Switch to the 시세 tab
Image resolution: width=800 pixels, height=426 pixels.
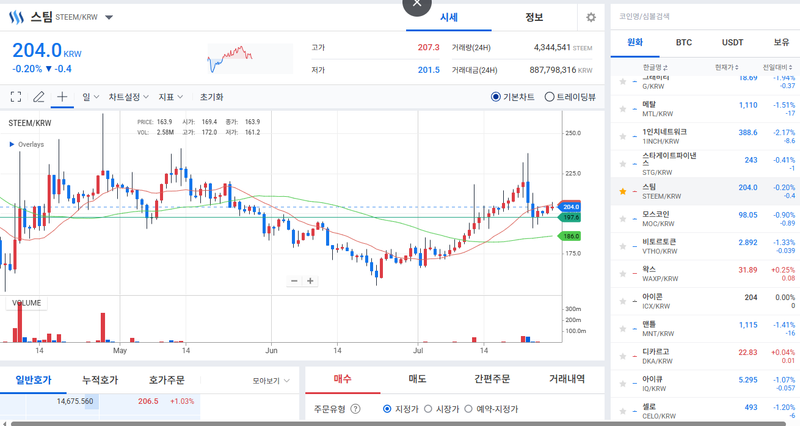[x=448, y=17]
